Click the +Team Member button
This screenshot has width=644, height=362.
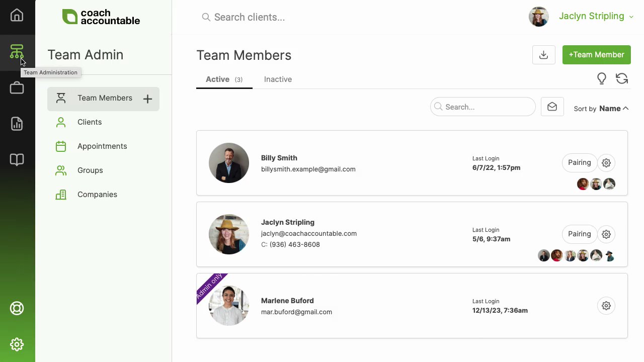click(596, 55)
